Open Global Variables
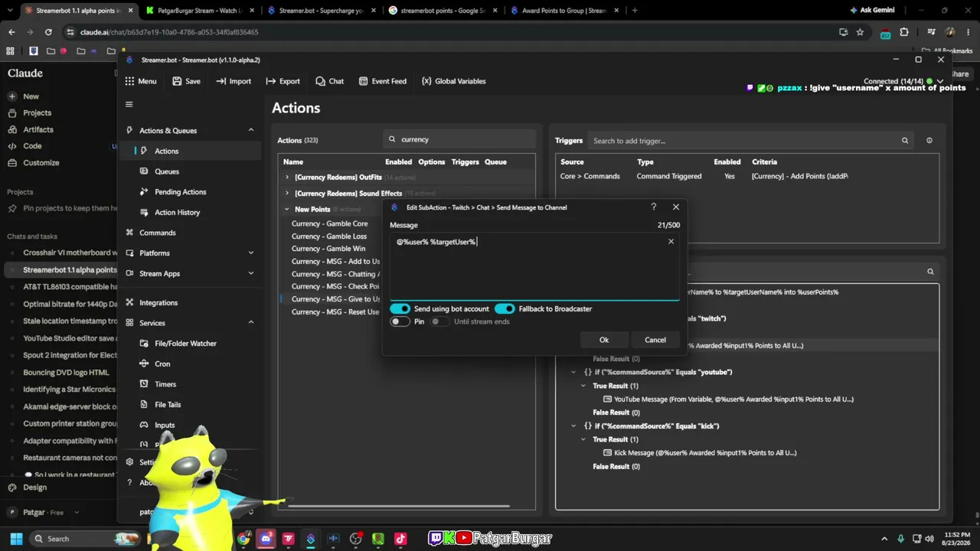Screen dimensions: 980x551 pyautogui.click(x=453, y=81)
